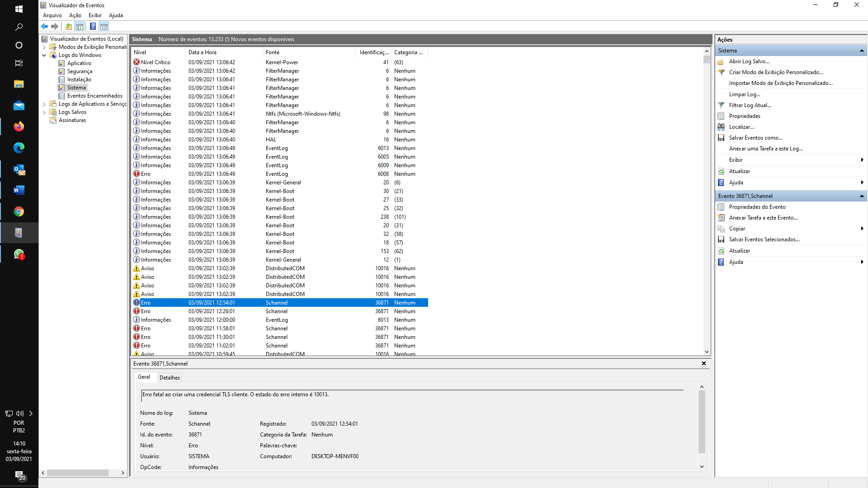This screenshot has height=488, width=868.
Task: Open Firefox from the taskbar
Action: [x=19, y=127]
